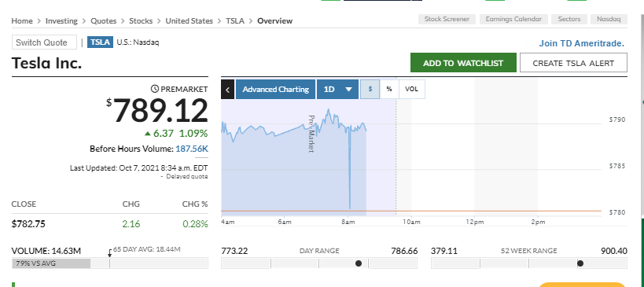The height and width of the screenshot is (287, 644).
Task: Collapse chart with left chevron button
Action: [x=227, y=90]
